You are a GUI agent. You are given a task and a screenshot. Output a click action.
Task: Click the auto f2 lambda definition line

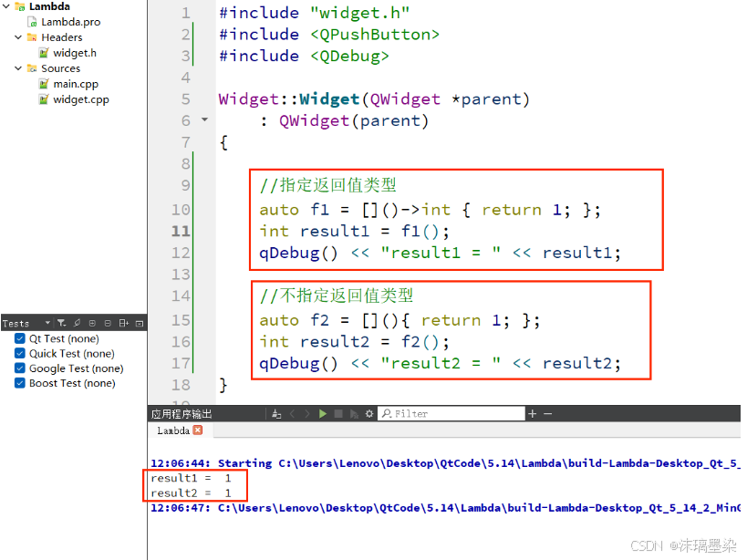399,320
